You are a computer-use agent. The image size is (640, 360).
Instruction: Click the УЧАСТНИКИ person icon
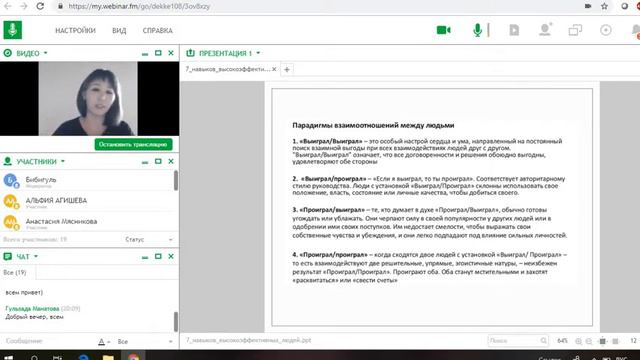coord(7,161)
